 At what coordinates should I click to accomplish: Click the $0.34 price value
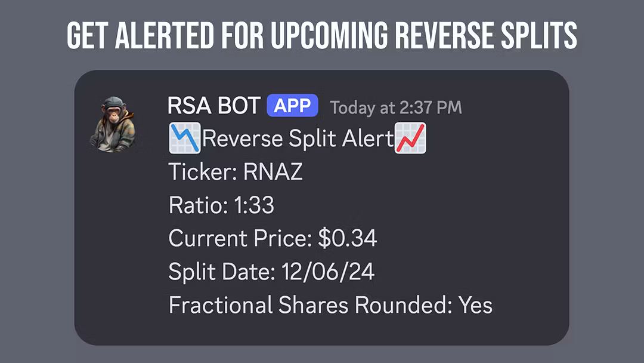point(348,239)
